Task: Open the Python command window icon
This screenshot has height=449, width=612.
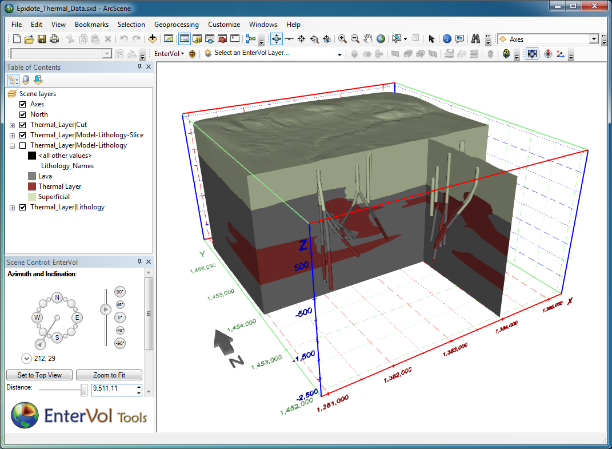Action: (235, 39)
